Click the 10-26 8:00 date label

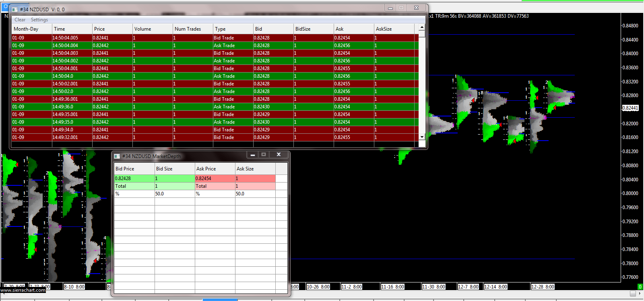(318, 287)
